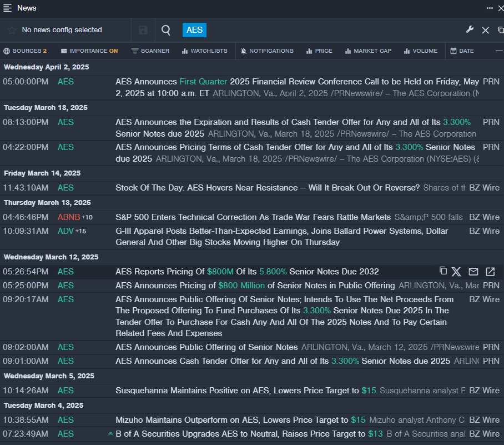This screenshot has width=504, height=445.
Task: Click the duplicate window icon at top right
Action: (501, 30)
